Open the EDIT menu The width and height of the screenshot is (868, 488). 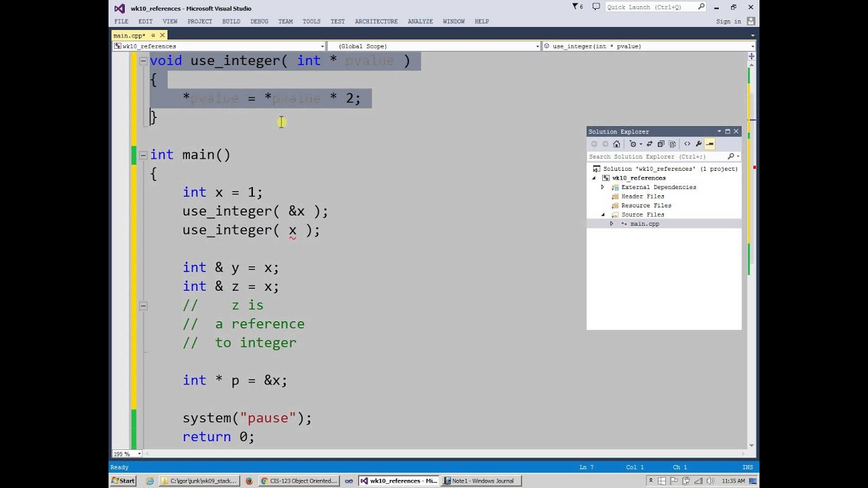(146, 22)
